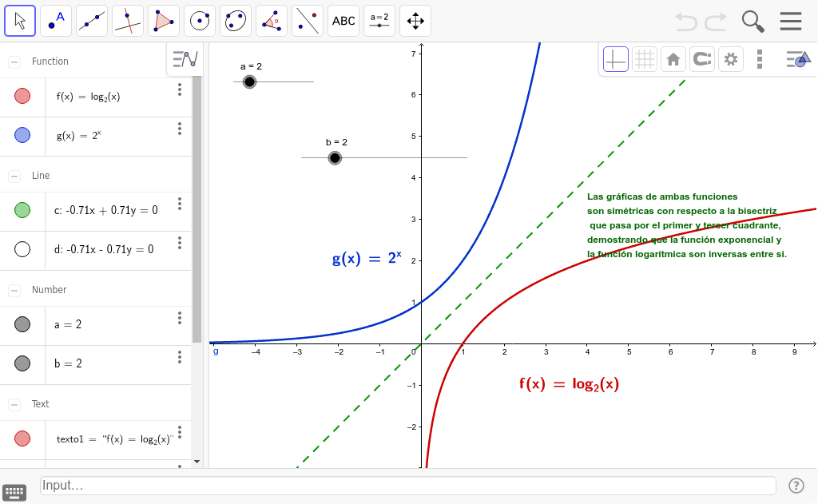Toggle visibility of f(x) = log₂(x)

click(22, 96)
